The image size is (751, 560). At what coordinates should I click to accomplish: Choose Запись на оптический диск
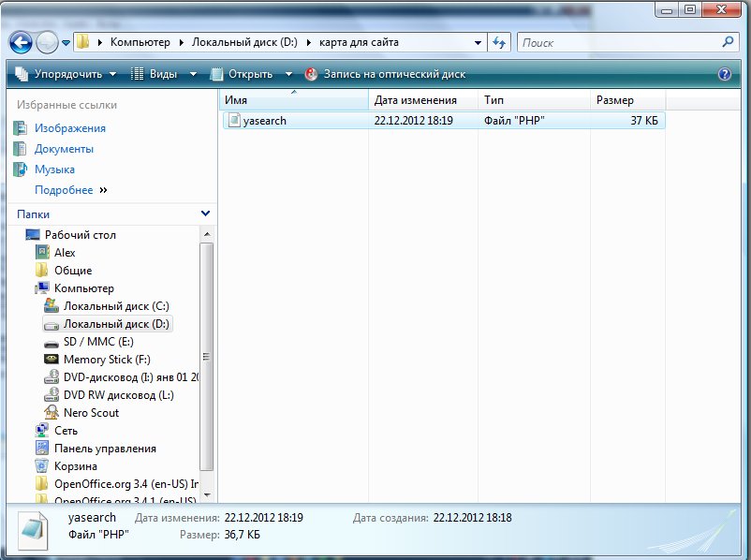point(394,74)
